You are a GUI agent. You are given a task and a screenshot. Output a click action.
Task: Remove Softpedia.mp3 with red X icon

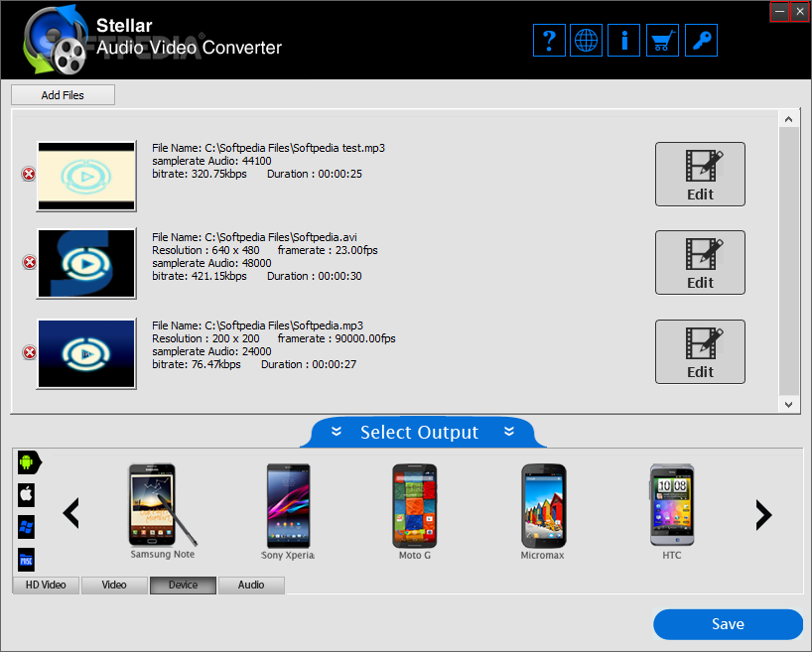pos(30,352)
